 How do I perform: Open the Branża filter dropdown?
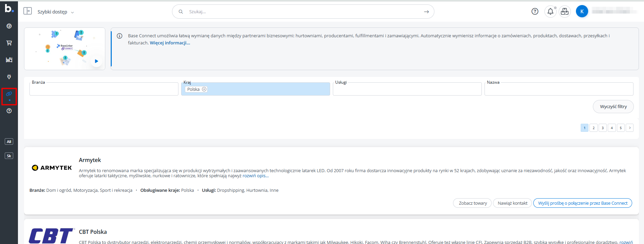point(104,89)
